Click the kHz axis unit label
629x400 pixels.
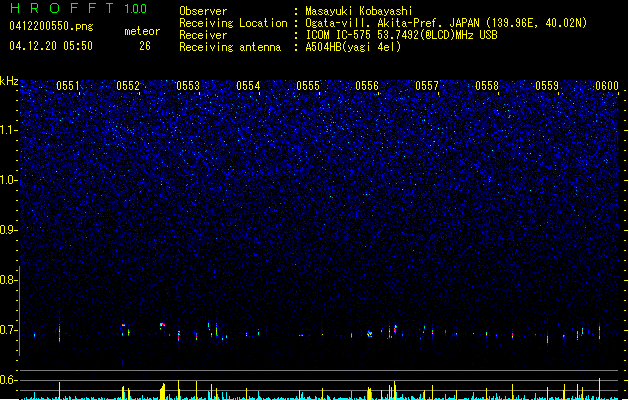click(9, 81)
